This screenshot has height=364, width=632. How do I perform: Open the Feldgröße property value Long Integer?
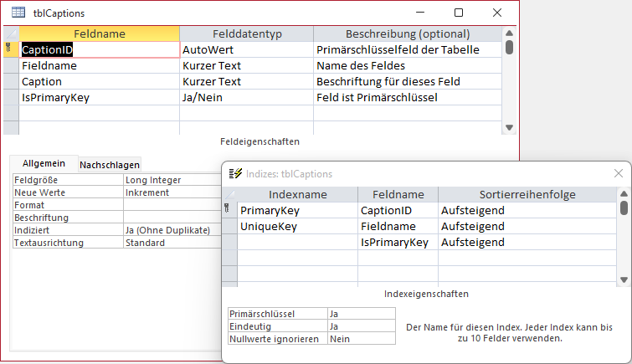172,180
